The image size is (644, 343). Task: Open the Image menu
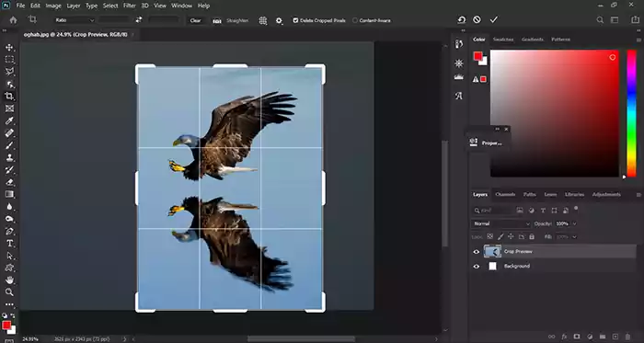53,6
